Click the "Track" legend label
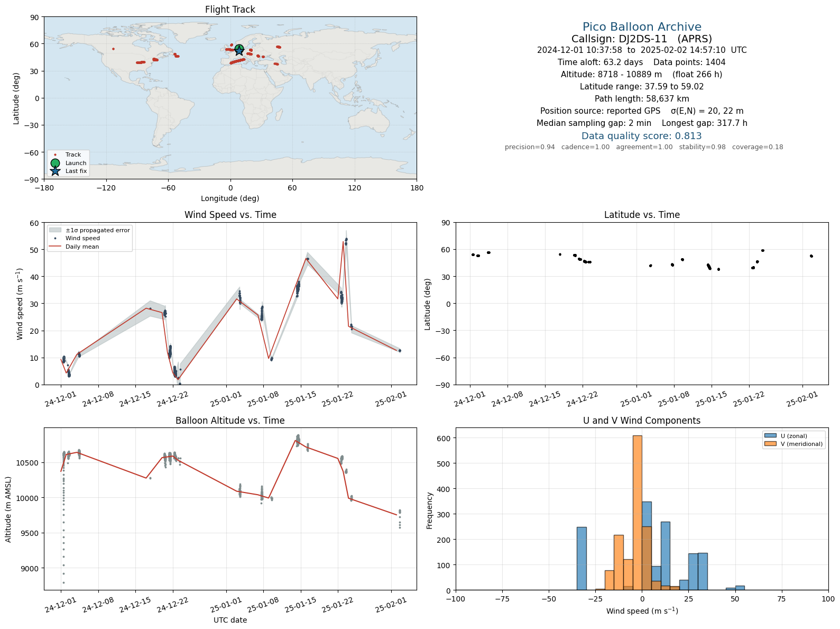 [x=73, y=155]
